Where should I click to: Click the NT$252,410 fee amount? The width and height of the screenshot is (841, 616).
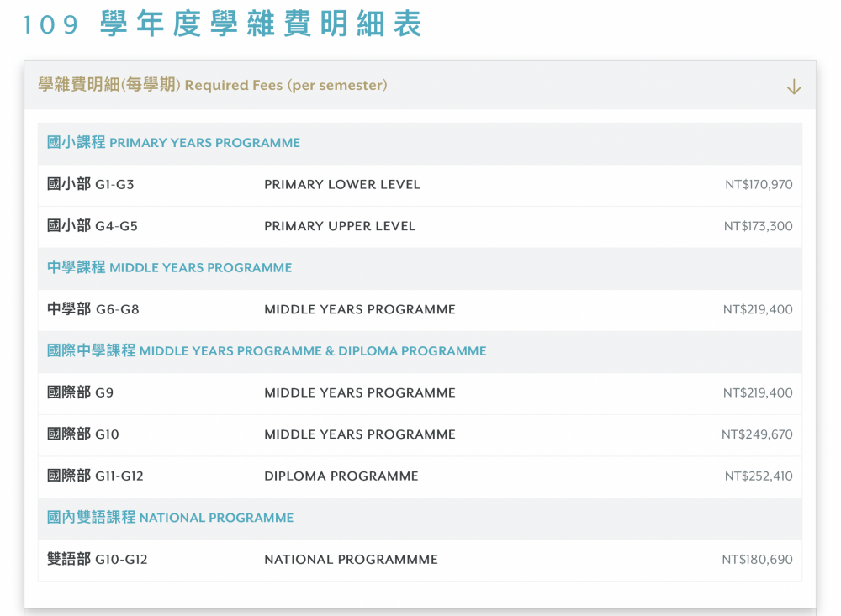[x=758, y=476]
